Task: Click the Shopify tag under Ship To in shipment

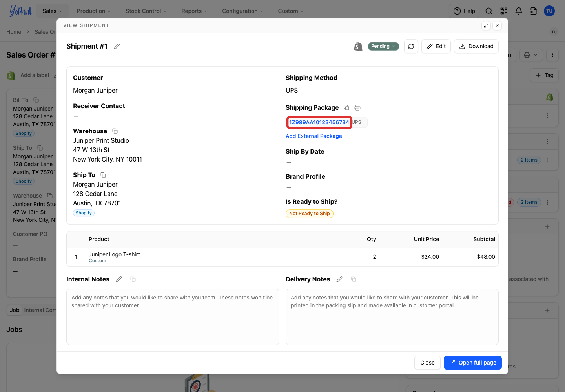Action: coord(84,213)
